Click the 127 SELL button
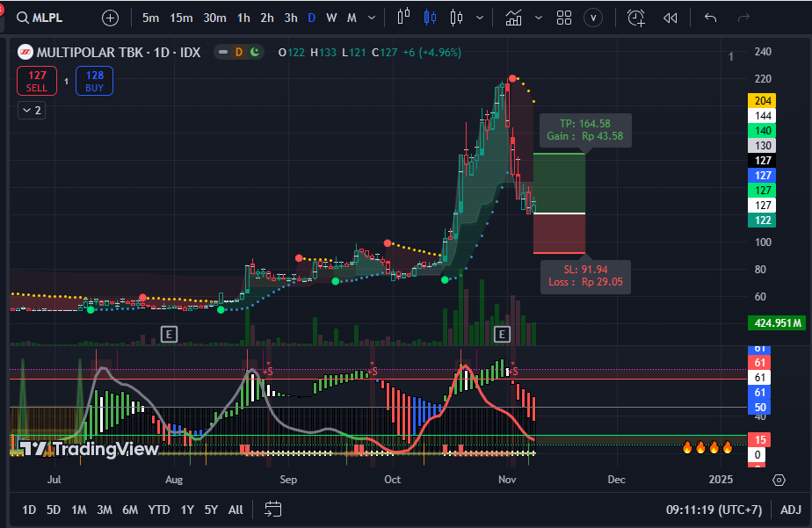Screen dimensions: 812x528 (37, 82)
